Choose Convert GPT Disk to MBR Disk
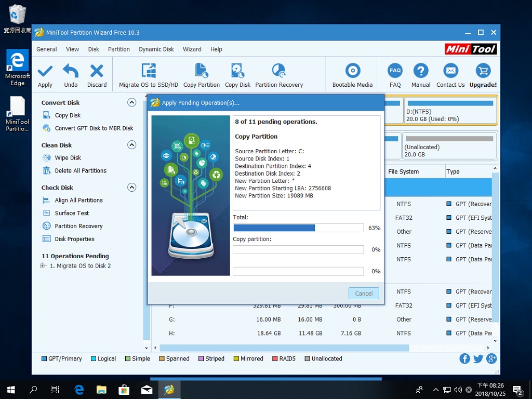This screenshot has height=399, width=532. (x=94, y=128)
